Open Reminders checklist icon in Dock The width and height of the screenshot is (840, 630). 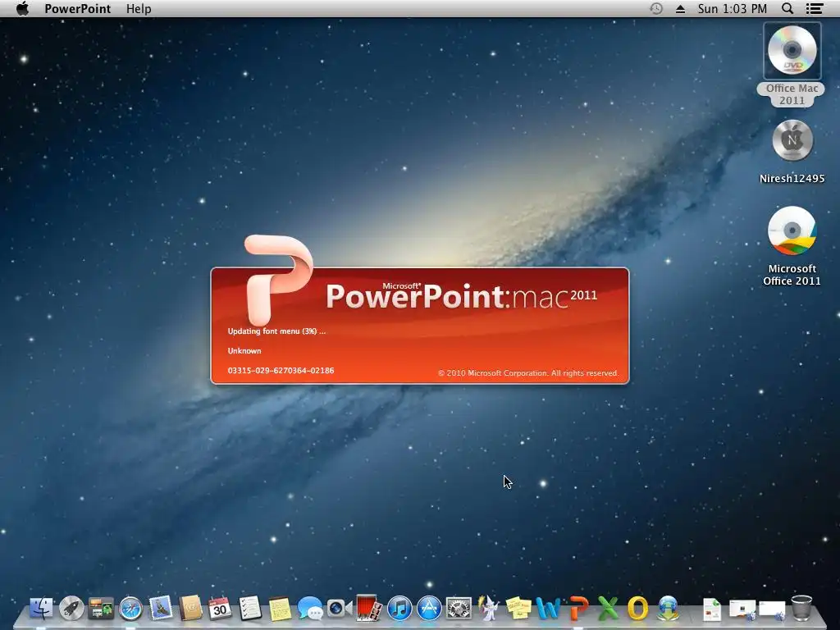(x=249, y=609)
